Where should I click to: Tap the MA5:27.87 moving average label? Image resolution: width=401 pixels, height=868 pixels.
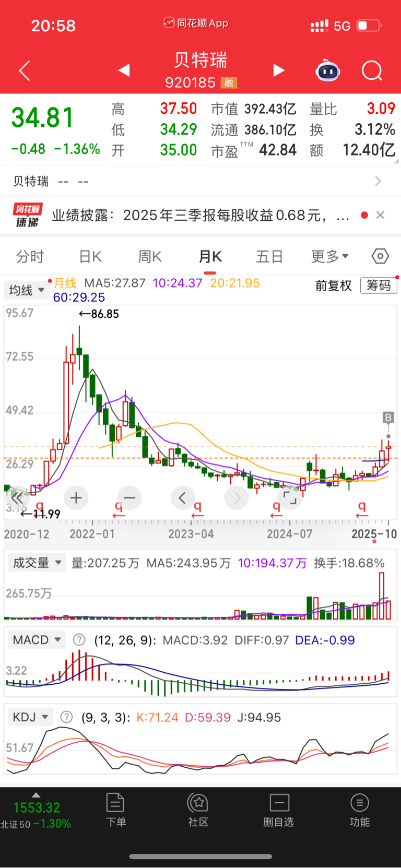coord(115,283)
